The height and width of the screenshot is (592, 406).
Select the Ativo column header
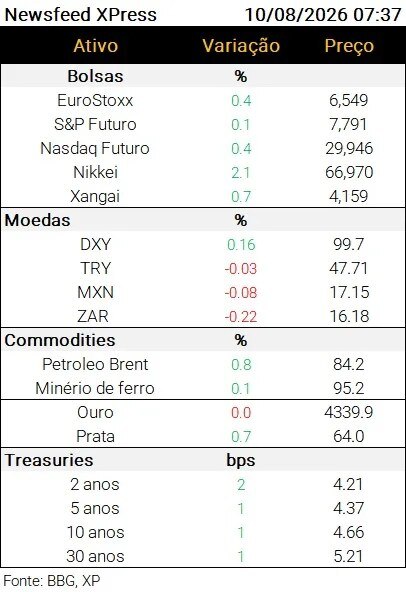(x=96, y=46)
